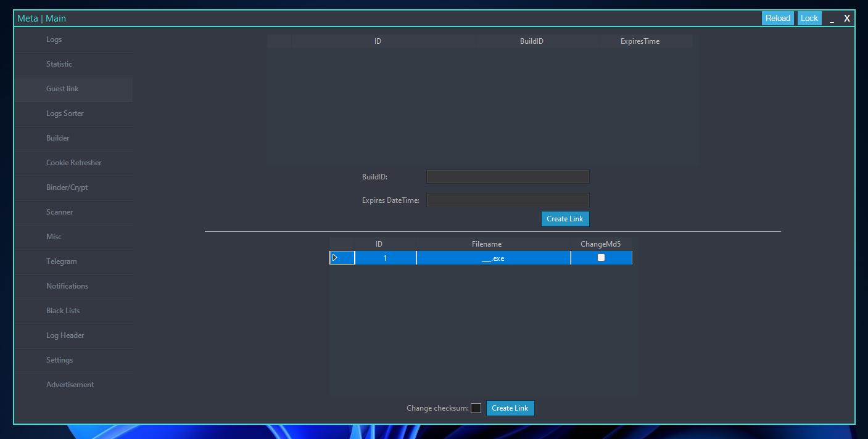Click the Filename column header
Image resolution: width=868 pixels, height=439 pixels.
pos(487,244)
